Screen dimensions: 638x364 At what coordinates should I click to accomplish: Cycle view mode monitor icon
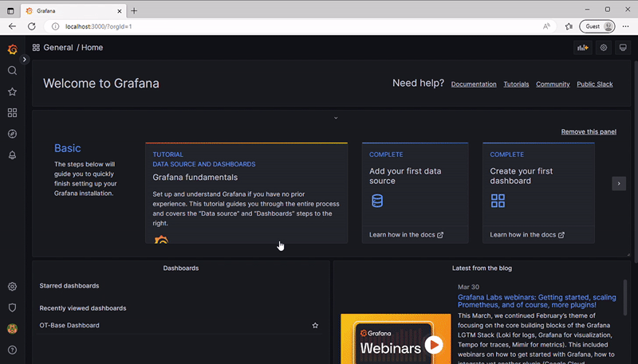(623, 48)
